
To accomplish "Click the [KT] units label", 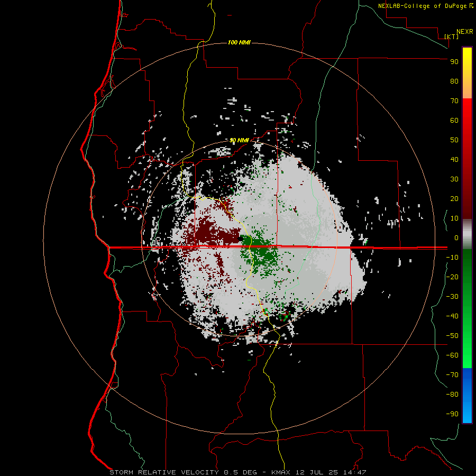I will 452,36.
